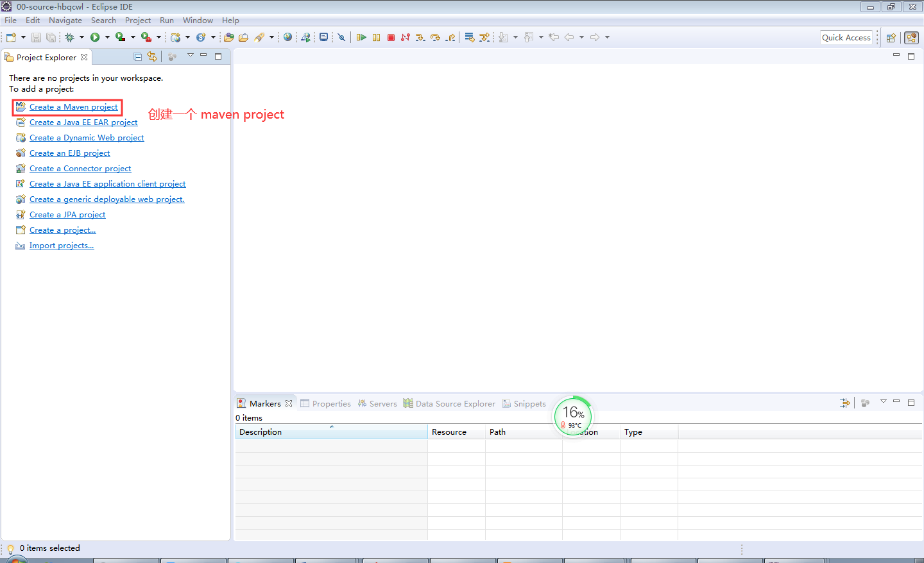This screenshot has height=563, width=924.
Task: Open the Navigate menu
Action: [x=65, y=21]
